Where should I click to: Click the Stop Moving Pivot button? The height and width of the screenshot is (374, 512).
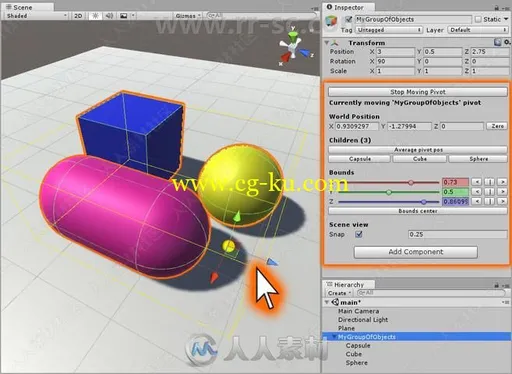point(418,92)
